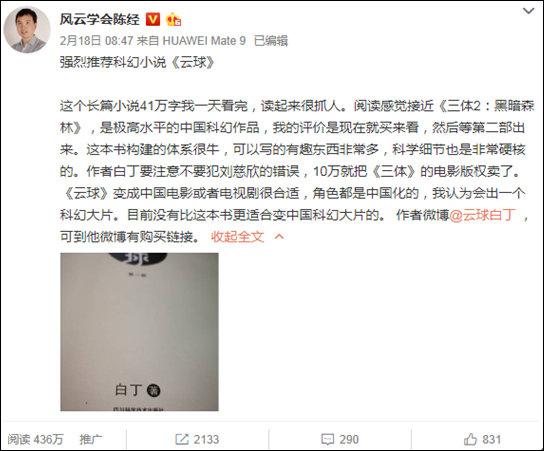This screenshot has width=544, height=451.
Task: Click the 已编辑 edited label
Action: point(271,41)
